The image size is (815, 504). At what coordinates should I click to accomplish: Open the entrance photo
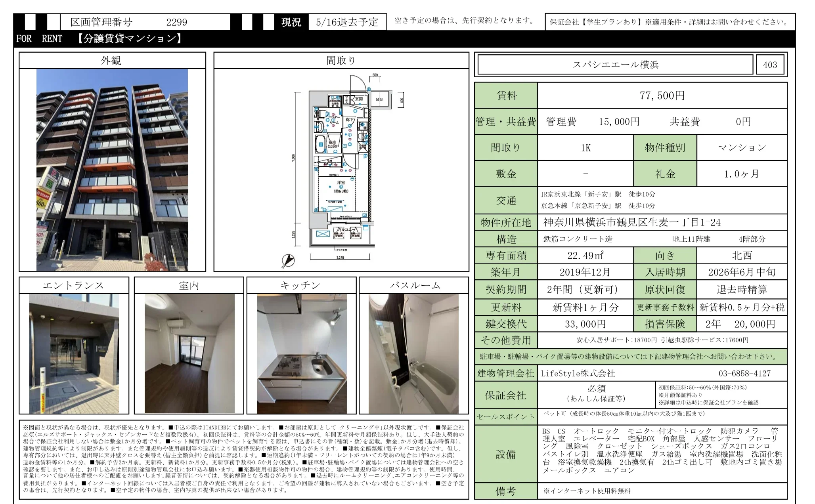click(74, 353)
